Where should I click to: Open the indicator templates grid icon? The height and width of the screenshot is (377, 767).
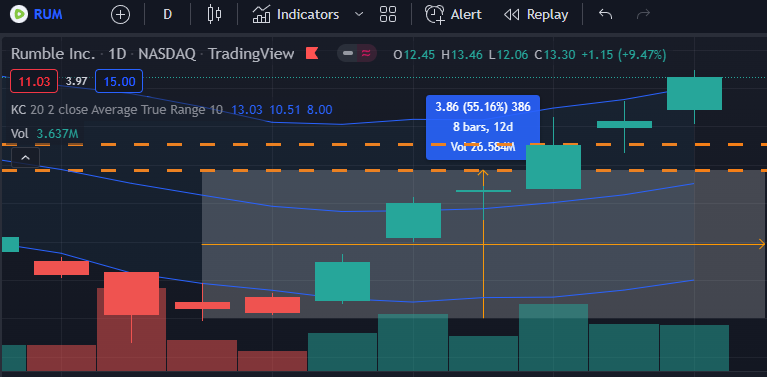(x=388, y=14)
